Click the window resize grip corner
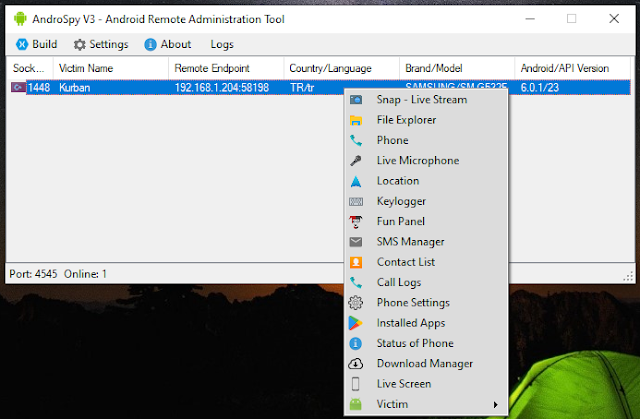 (629, 277)
